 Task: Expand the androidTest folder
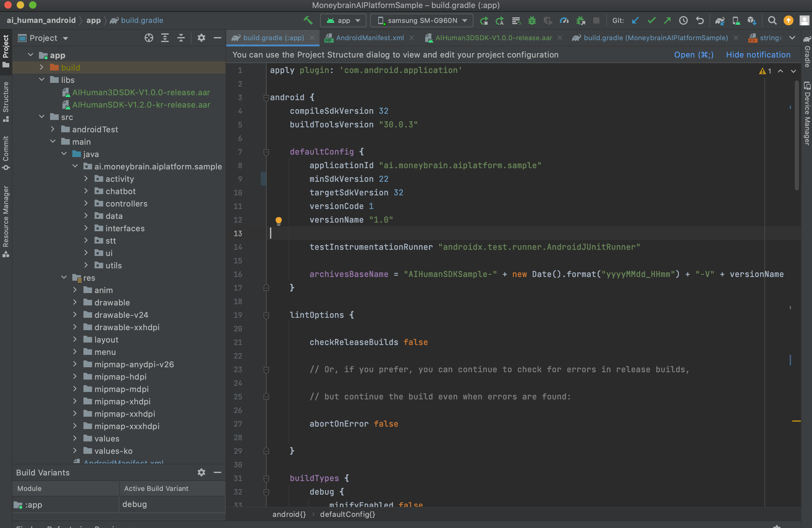point(53,129)
